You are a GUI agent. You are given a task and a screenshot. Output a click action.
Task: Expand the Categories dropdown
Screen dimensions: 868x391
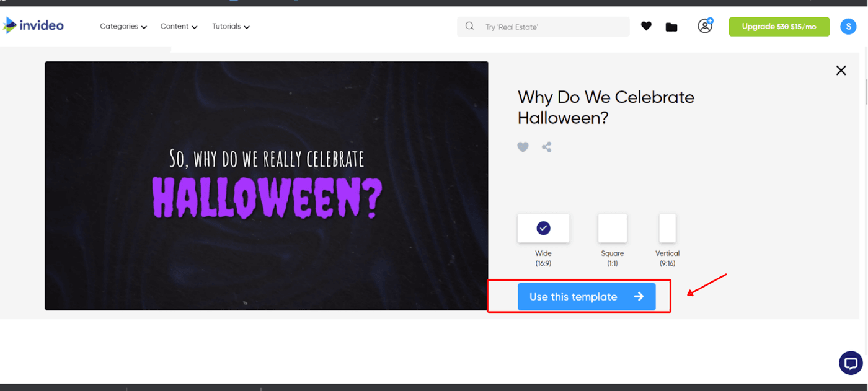(x=123, y=27)
